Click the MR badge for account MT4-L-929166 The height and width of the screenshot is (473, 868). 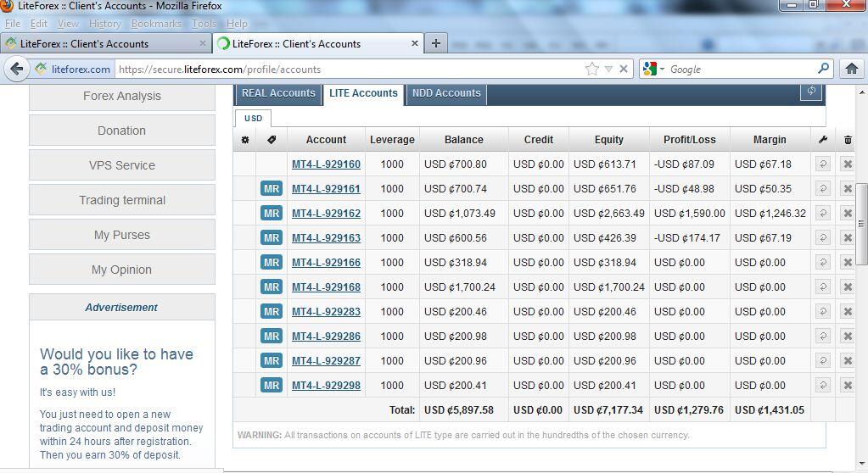coord(272,262)
